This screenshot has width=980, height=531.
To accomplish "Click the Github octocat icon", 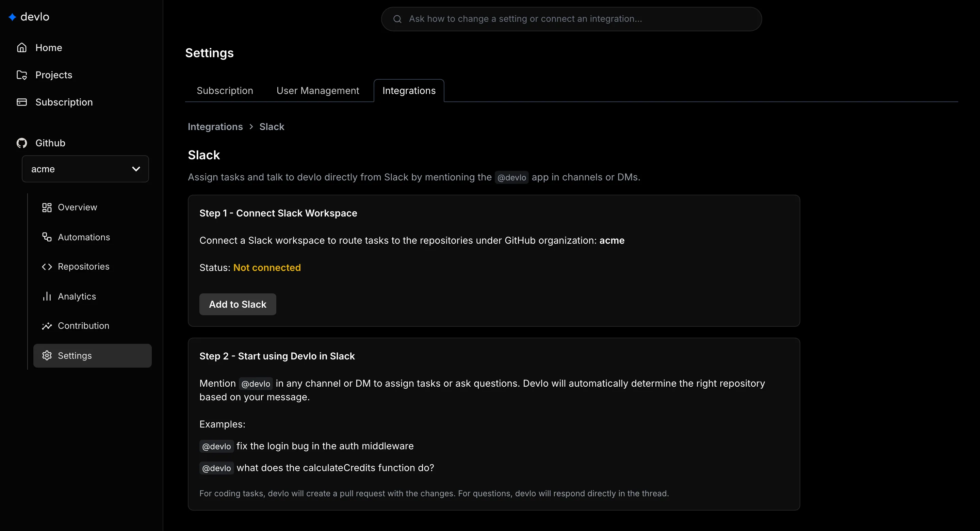I will coord(22,143).
